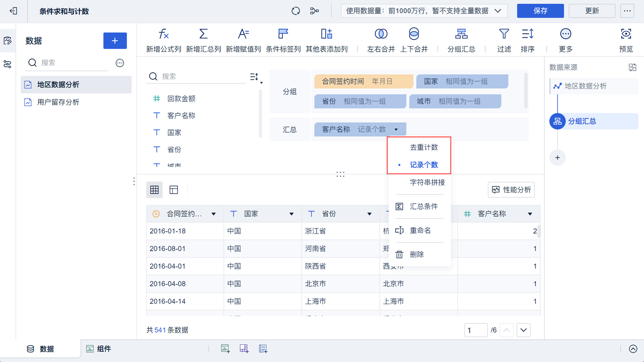
Task: Add a formula column with 新增公式列
Action: [163, 40]
